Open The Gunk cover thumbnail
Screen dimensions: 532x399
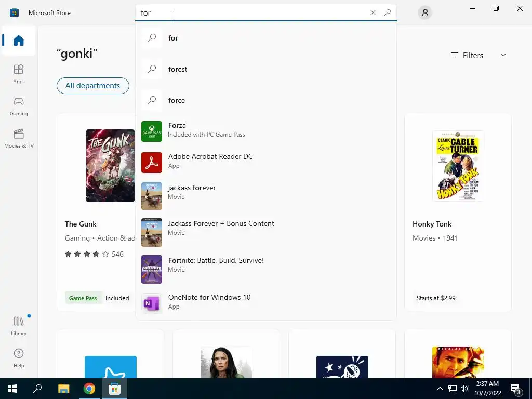[x=110, y=166]
